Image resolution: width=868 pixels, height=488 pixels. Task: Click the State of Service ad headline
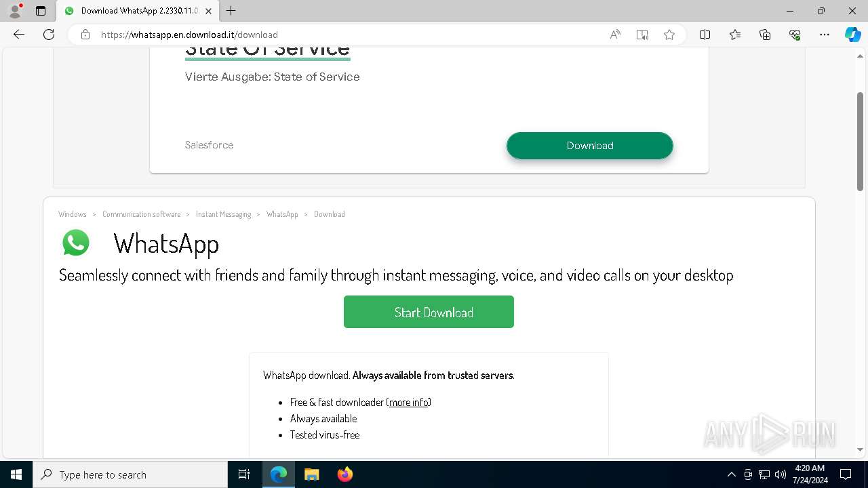click(267, 51)
